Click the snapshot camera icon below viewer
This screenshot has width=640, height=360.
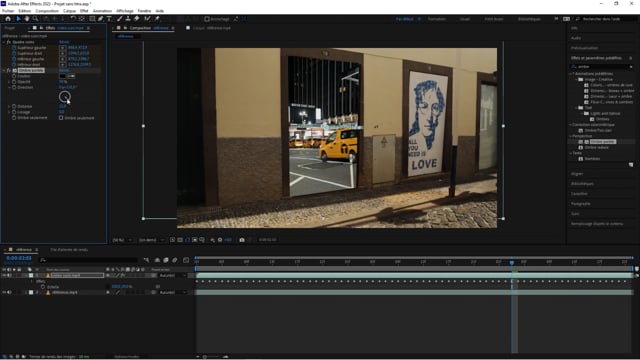coord(242,240)
